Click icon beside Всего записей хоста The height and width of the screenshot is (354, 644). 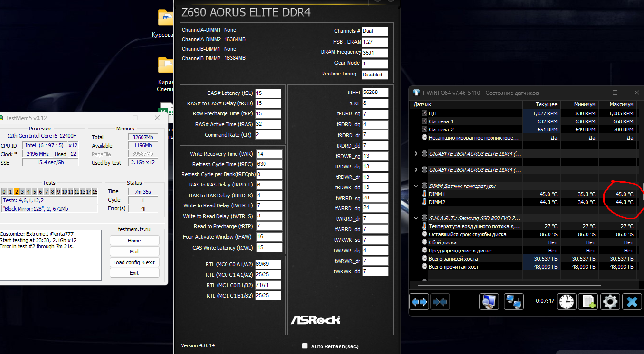(425, 259)
